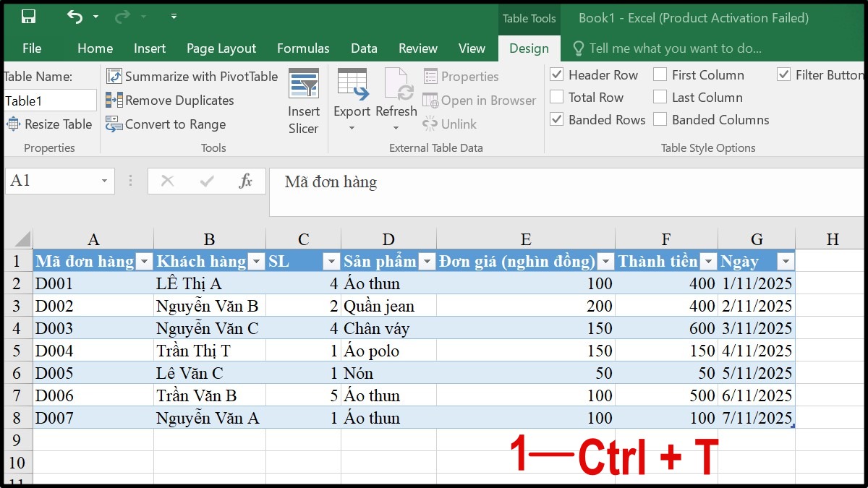This screenshot has height=488, width=868.
Task: Select Convert to Range
Action: tap(165, 124)
